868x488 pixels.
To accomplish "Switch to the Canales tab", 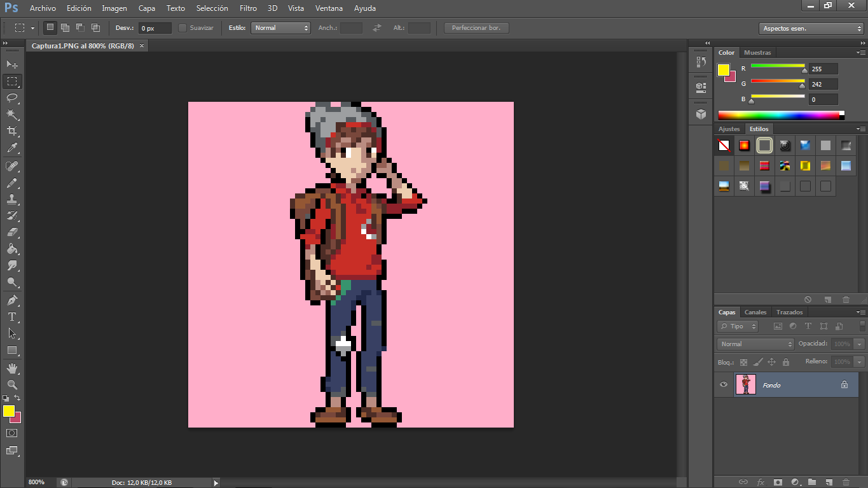I will click(755, 312).
